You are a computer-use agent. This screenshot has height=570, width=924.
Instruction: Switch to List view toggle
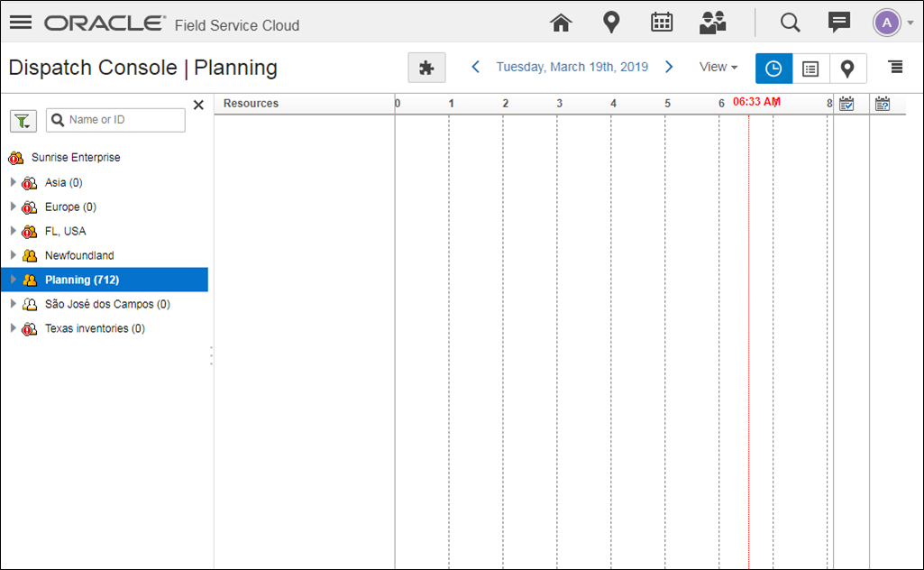(x=810, y=69)
